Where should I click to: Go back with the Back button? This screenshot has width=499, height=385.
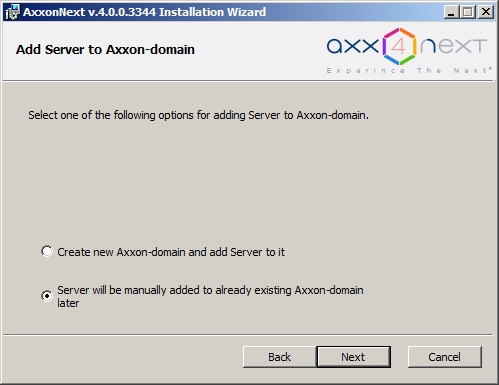[x=279, y=357]
